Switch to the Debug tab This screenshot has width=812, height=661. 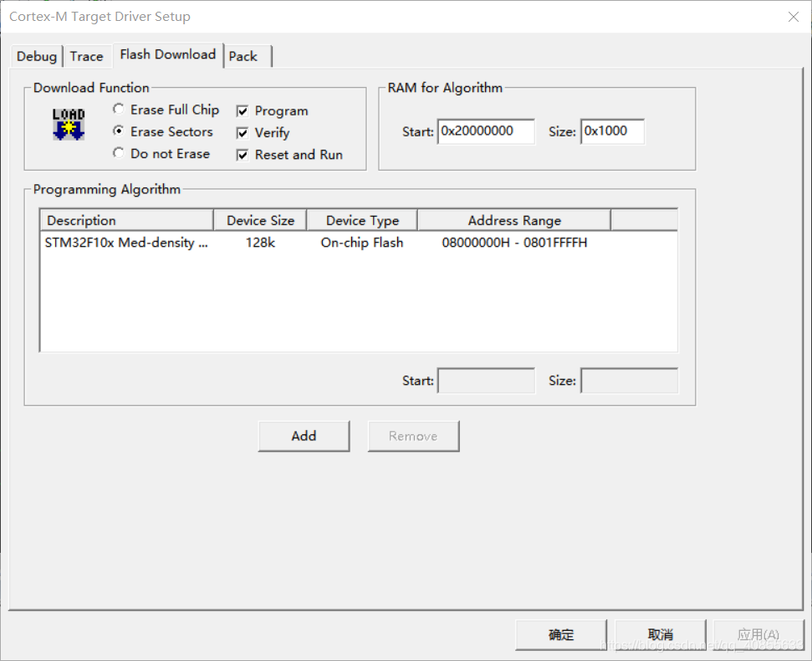click(37, 56)
